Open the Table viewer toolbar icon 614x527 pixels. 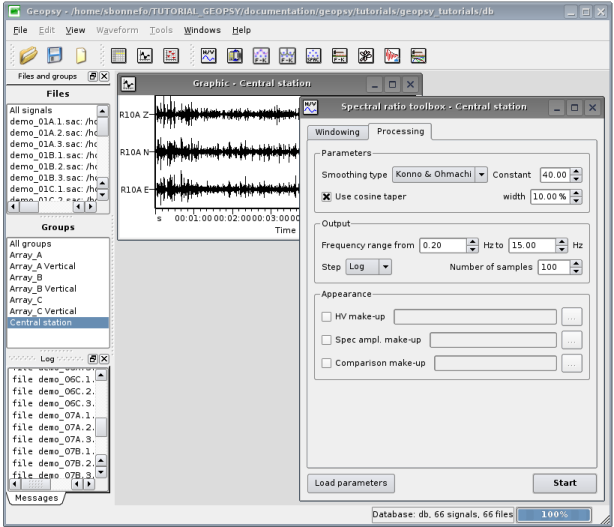[118, 56]
